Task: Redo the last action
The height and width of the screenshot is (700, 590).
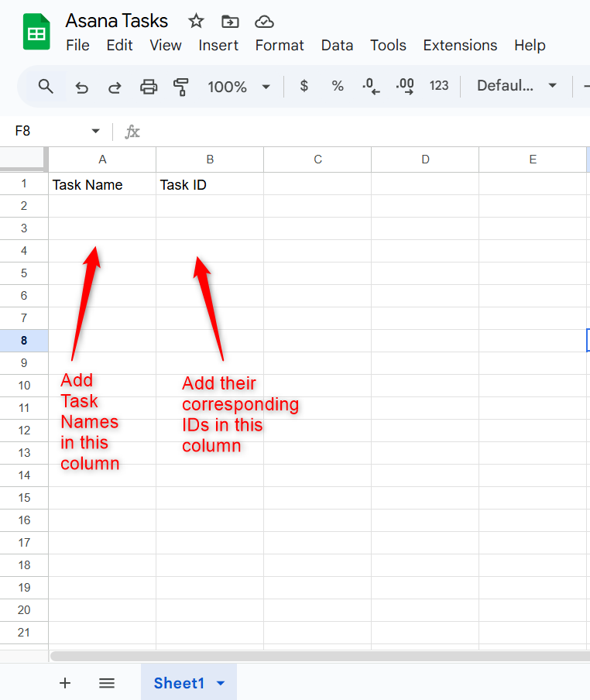Action: (x=115, y=87)
